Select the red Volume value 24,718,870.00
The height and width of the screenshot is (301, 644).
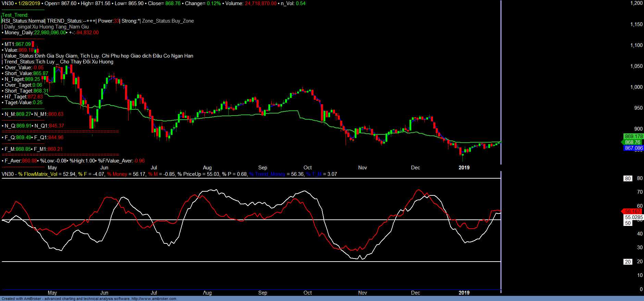(x=260, y=3)
